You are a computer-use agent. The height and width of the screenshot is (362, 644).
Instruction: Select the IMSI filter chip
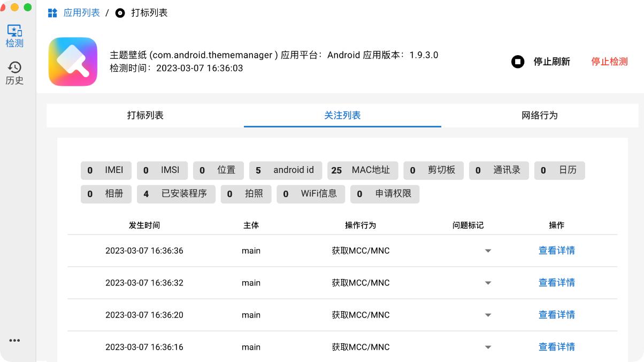click(x=162, y=170)
